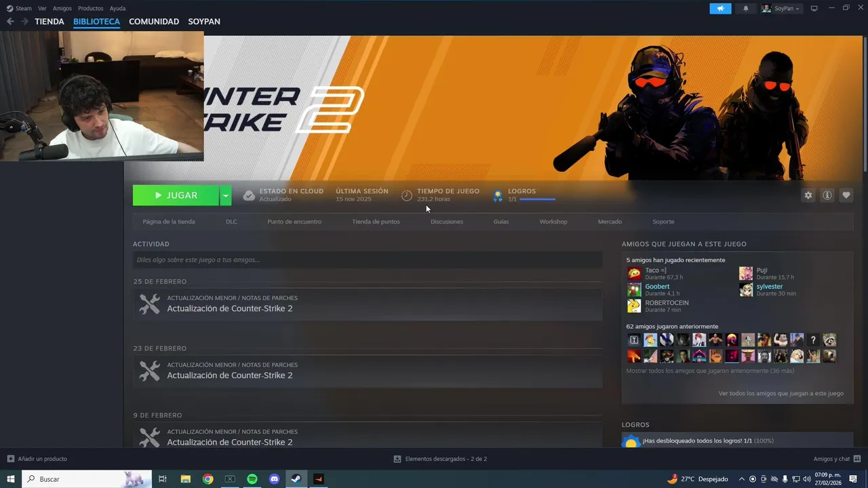868x488 pixels.
Task: Open the Amigos menu
Action: (x=62, y=8)
